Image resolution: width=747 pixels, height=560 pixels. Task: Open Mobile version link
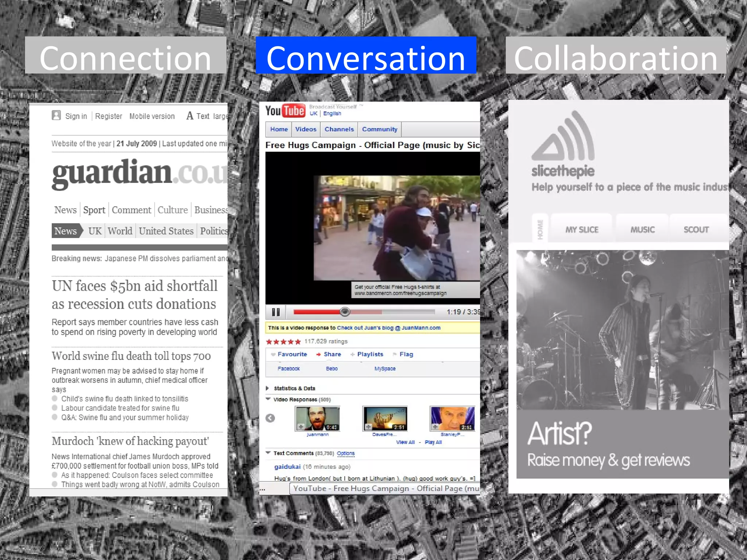152,116
